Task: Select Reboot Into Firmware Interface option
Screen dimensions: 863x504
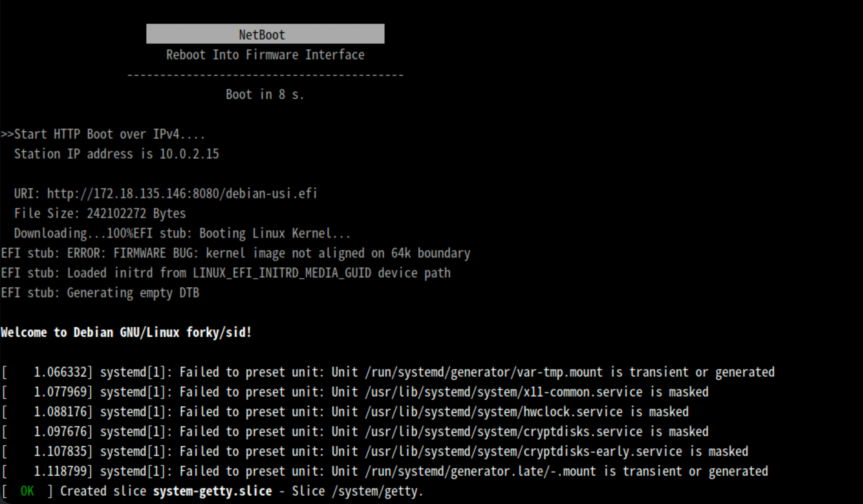Action: 265,54
